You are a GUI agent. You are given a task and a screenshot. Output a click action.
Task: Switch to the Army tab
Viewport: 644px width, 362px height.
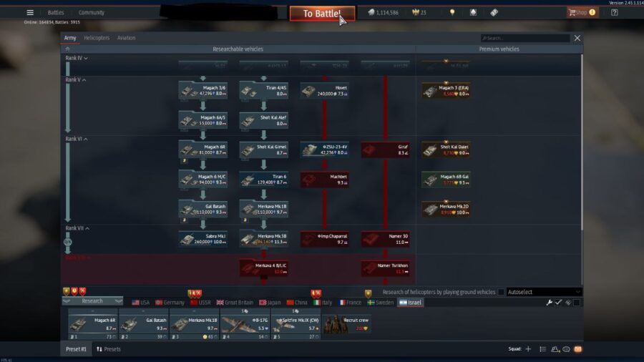click(x=70, y=38)
